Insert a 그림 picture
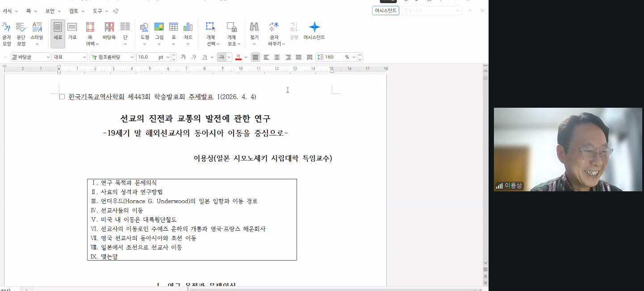Viewport: 644px width, 291px height. coord(159,32)
